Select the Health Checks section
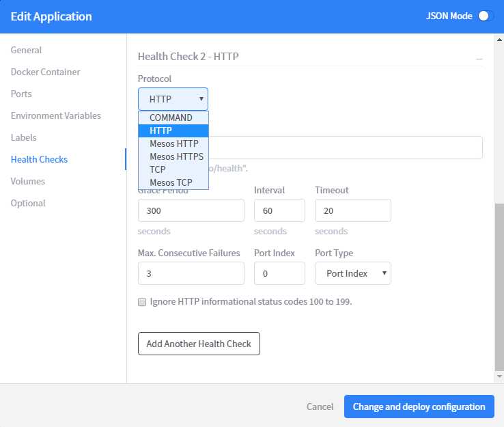The image size is (504, 427). coord(39,159)
